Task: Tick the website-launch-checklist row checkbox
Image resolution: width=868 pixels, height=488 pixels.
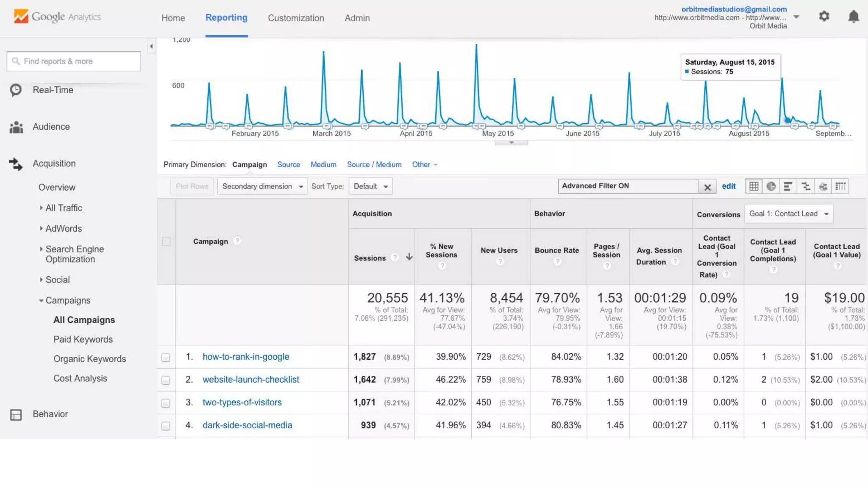Action: point(166,380)
